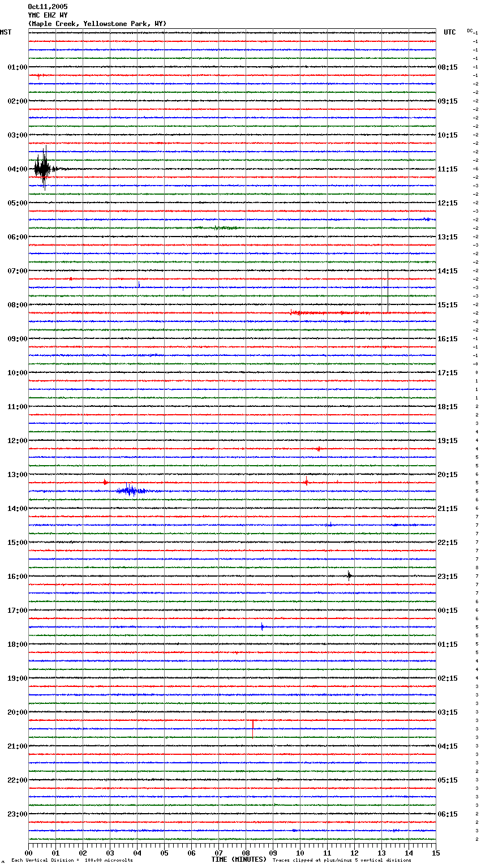481x868 pixels.
Task: Click minute axis tick label 00
Action: click(28, 853)
